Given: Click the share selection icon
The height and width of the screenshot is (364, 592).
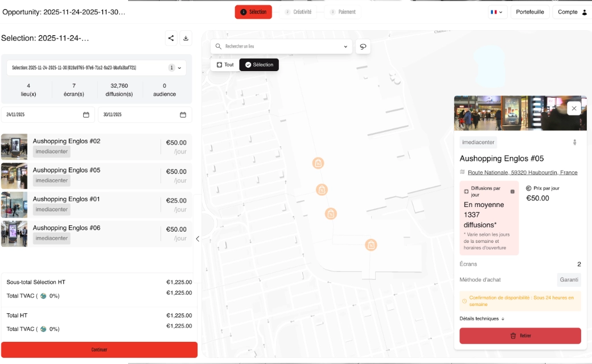Looking at the screenshot, I should click(x=171, y=38).
